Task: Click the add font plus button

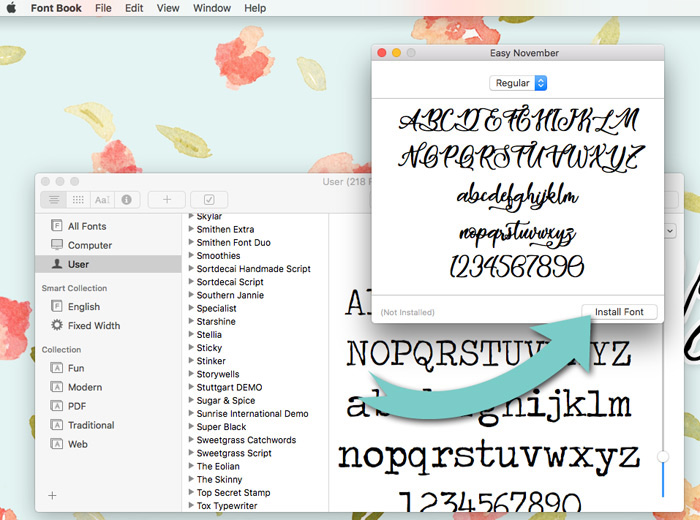Action: pyautogui.click(x=167, y=200)
